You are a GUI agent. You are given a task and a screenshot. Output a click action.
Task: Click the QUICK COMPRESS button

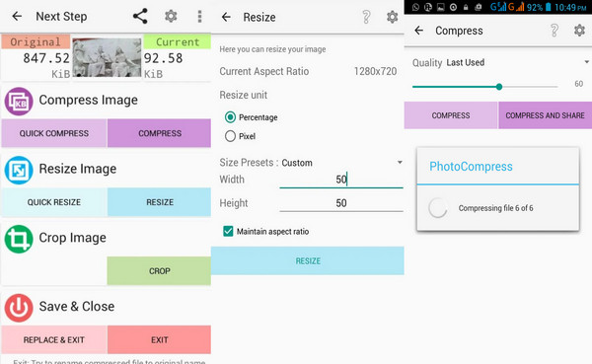point(54,133)
